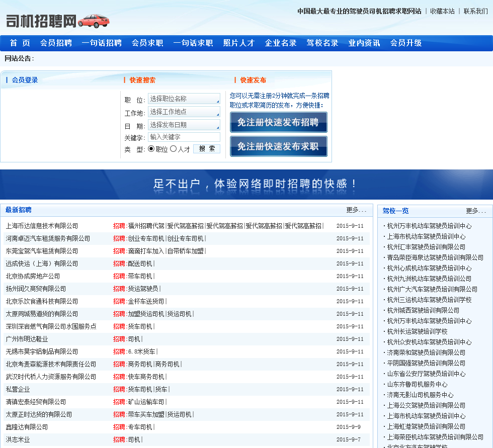Open 杭州汇丰驾驶员培训有限公司 link
The width and height of the screenshot is (493, 448).
tap(426, 247)
